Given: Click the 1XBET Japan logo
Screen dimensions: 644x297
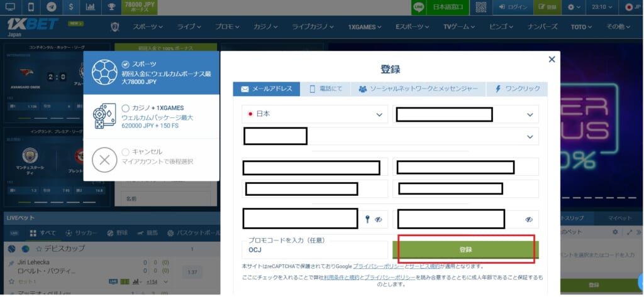Looking at the screenshot, I should pyautogui.click(x=32, y=26).
